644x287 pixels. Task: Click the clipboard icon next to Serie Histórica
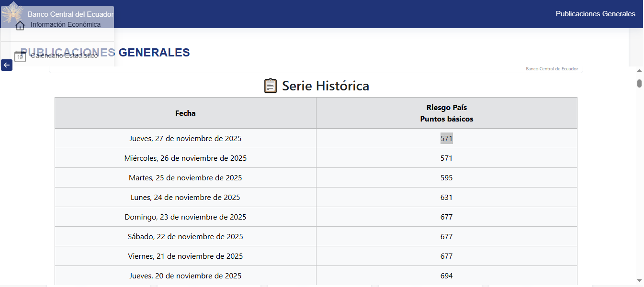pyautogui.click(x=270, y=86)
